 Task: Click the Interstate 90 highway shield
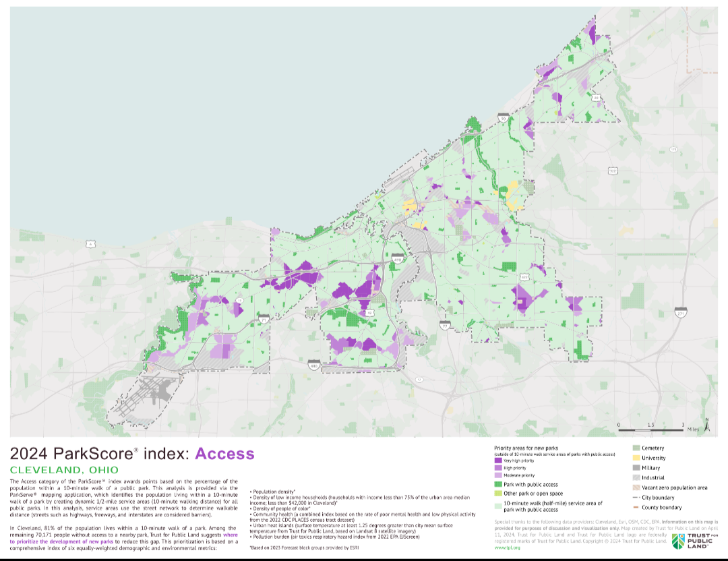[x=503, y=119]
